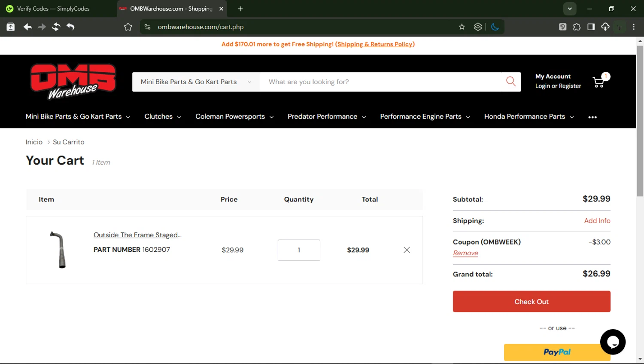Open the extensions puzzle icon
This screenshot has width=644, height=364.
point(577,27)
